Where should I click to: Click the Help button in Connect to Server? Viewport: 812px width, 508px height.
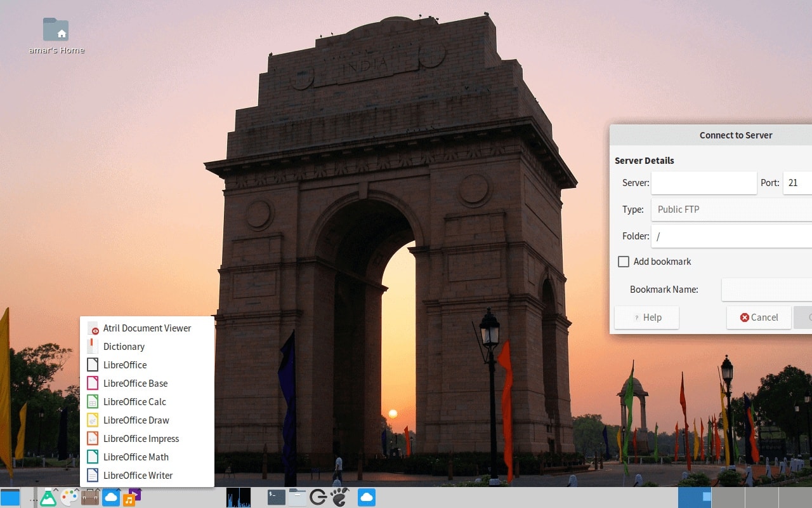point(647,317)
